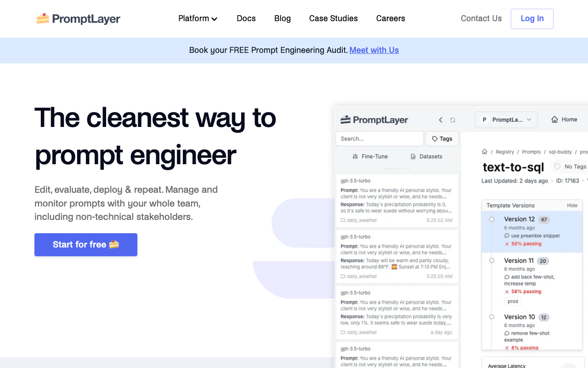This screenshot has height=368, width=588.
Task: Click the prod label tag
Action: [x=513, y=302]
